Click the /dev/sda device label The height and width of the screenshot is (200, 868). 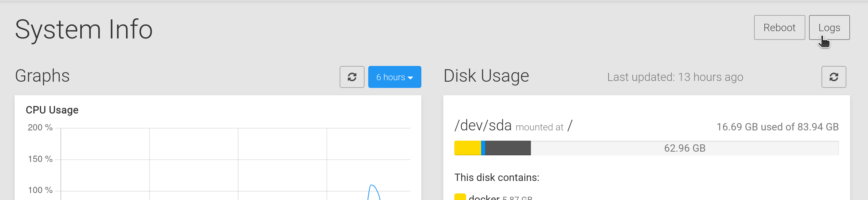483,126
